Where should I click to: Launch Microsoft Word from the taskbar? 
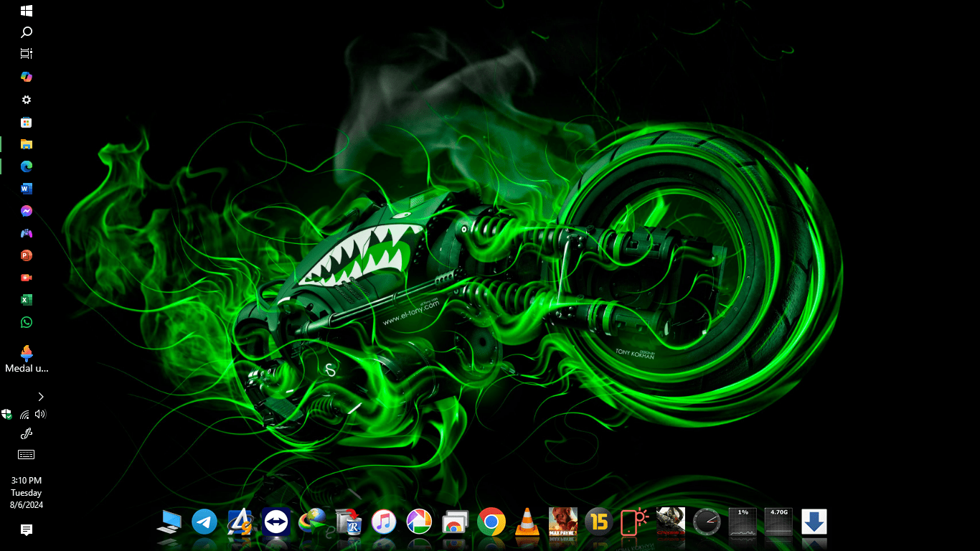(x=27, y=189)
